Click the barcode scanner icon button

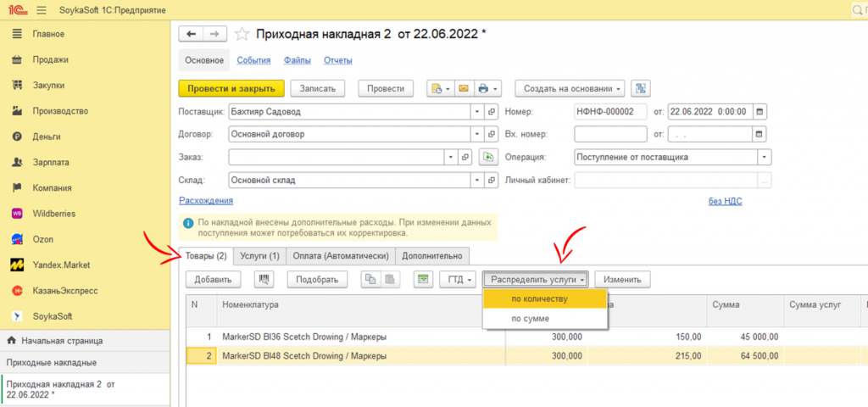click(264, 279)
